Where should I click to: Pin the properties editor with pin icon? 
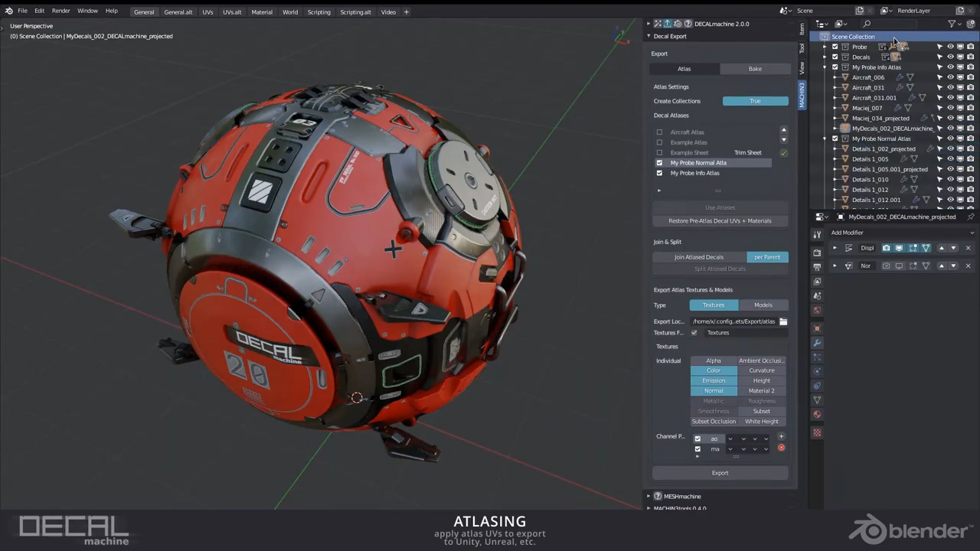(x=971, y=217)
